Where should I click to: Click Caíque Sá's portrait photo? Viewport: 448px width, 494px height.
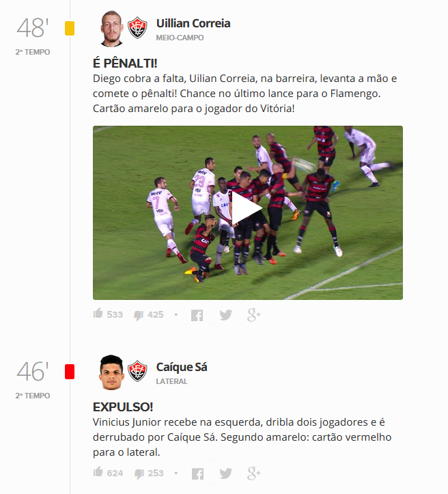(x=111, y=372)
